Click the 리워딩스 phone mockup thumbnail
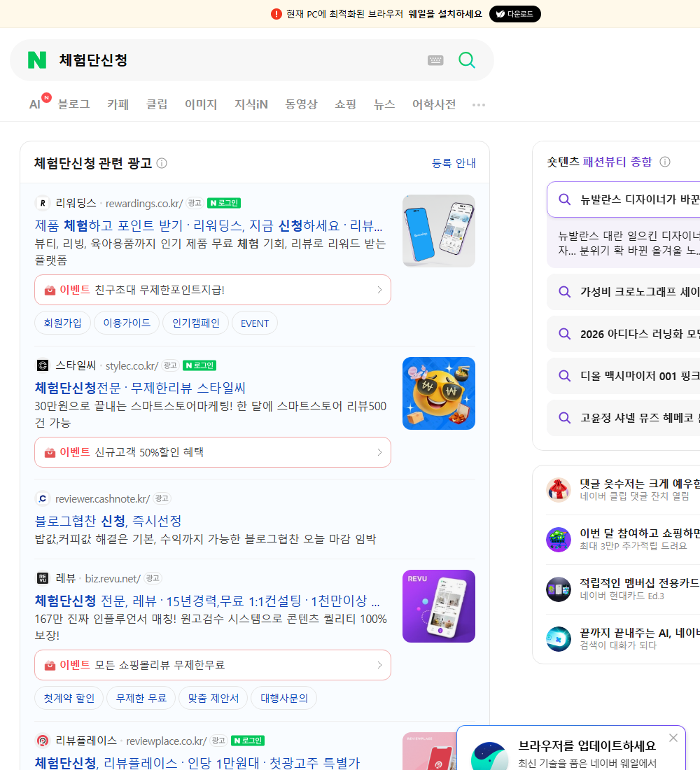700x770 pixels. click(x=439, y=231)
